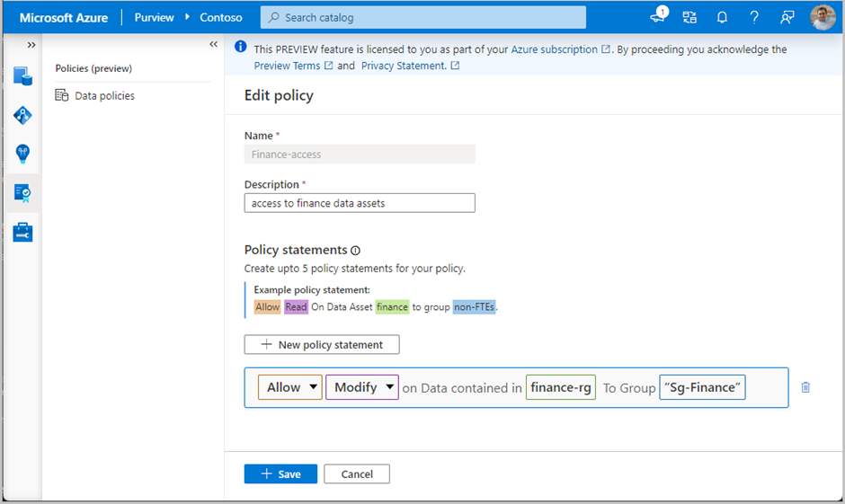Open the Policy management sidebar icon
The width and height of the screenshot is (845, 504).
point(22,192)
